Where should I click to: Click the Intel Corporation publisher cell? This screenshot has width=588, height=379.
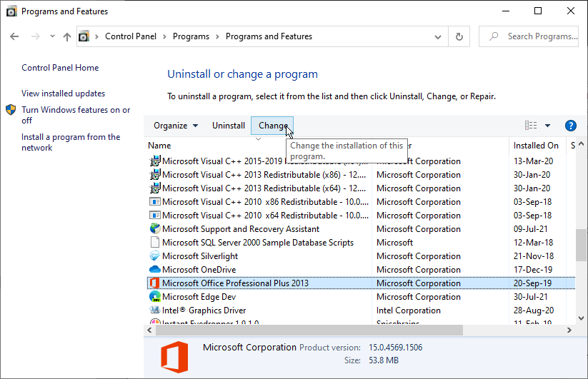tap(409, 310)
